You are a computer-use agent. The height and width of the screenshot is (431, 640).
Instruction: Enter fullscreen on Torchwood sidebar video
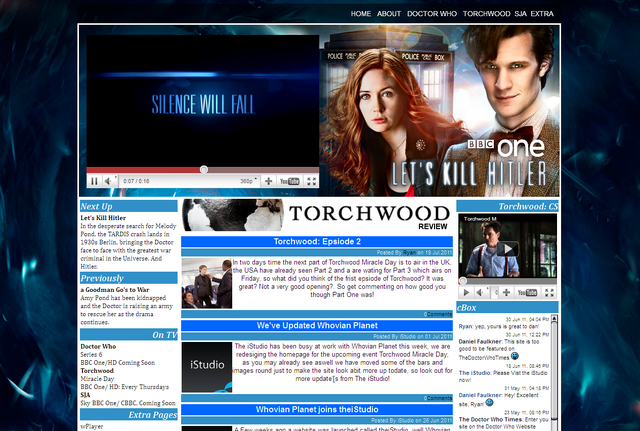coord(549,292)
